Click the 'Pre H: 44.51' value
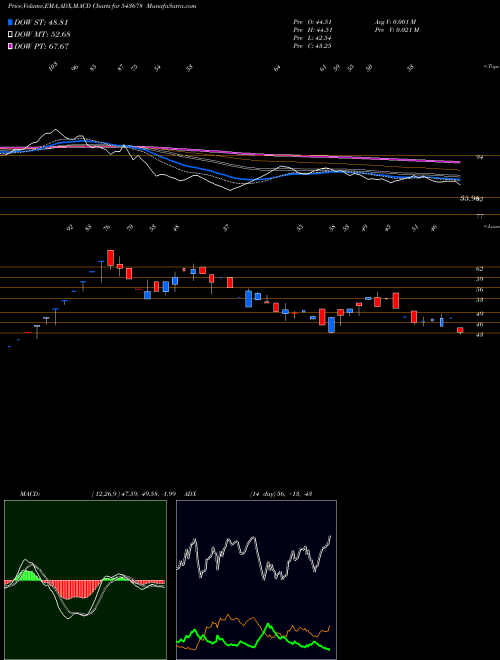The width and height of the screenshot is (500, 660). (313, 30)
